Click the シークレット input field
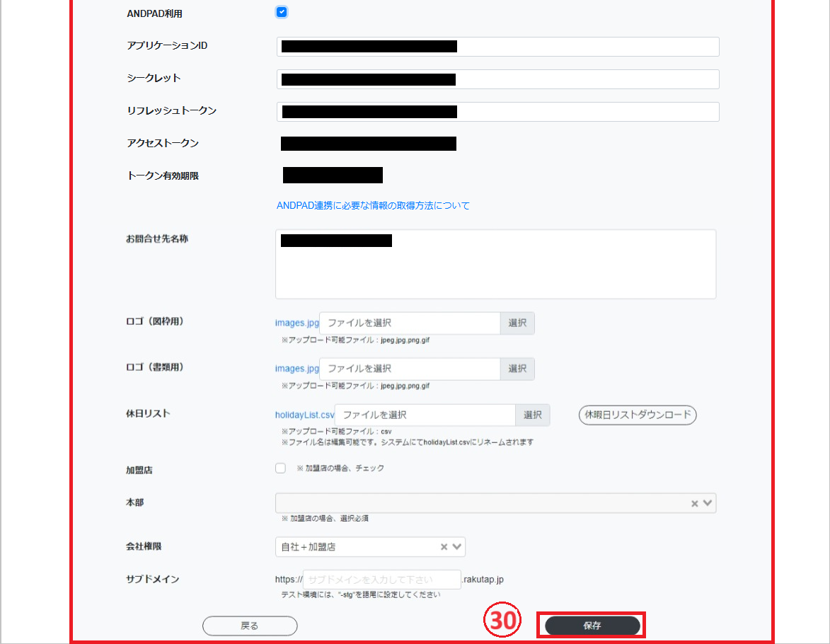 497,79
